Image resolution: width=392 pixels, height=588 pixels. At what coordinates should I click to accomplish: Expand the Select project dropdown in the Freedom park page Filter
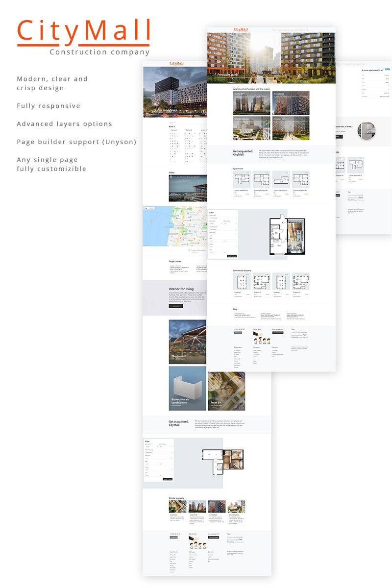click(223, 218)
